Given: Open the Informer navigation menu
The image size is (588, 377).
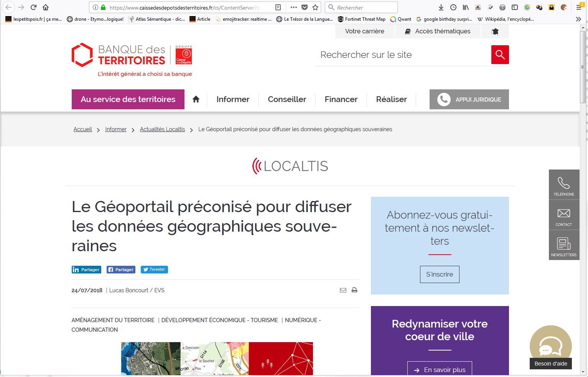Looking at the screenshot, I should click(233, 99).
